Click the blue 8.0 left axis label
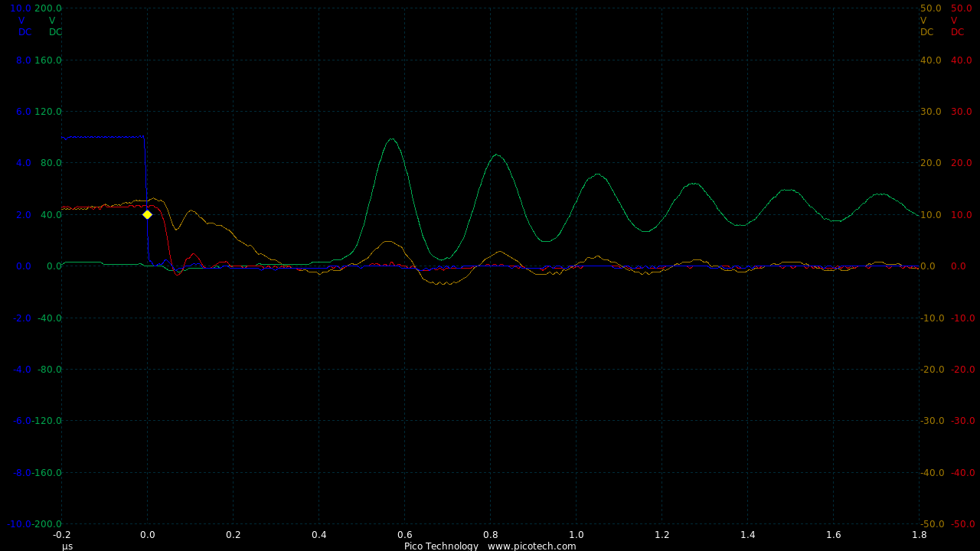Viewport: 980px width, 551px height. (23, 60)
